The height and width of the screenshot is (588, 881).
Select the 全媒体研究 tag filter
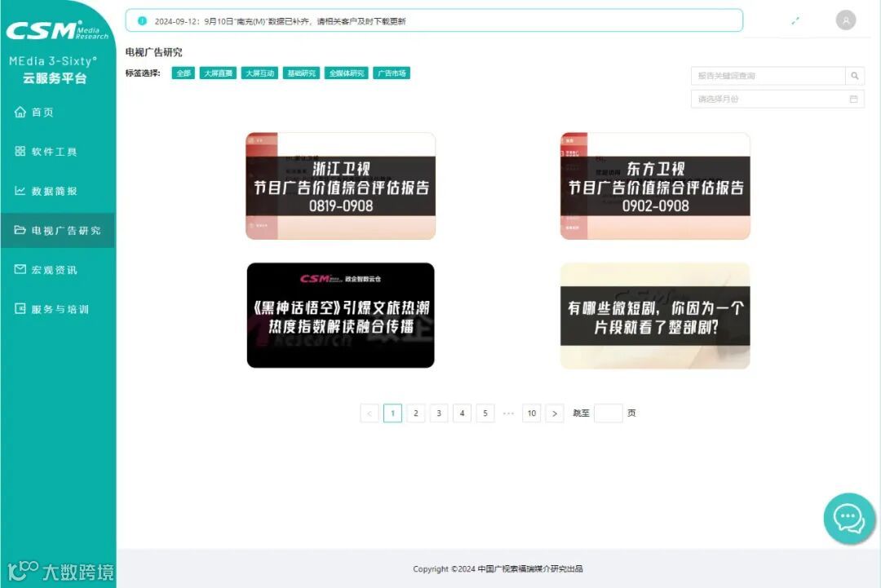(347, 73)
